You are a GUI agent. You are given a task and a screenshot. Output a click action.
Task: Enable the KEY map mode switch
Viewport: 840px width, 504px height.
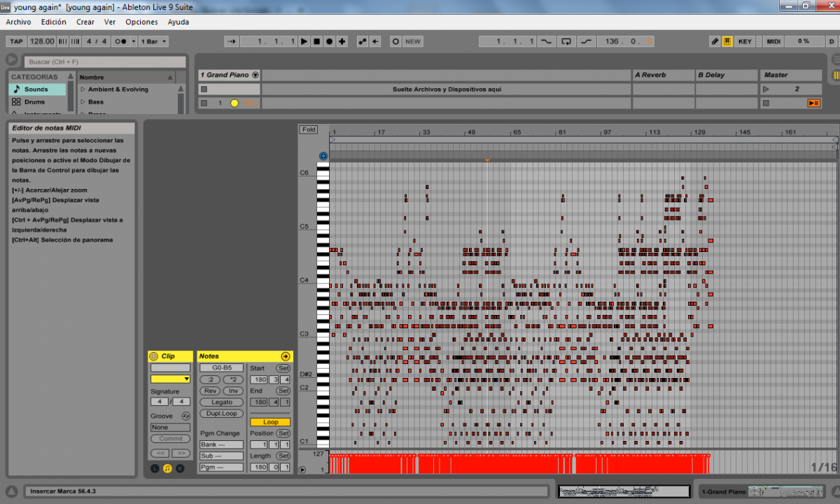[745, 41]
